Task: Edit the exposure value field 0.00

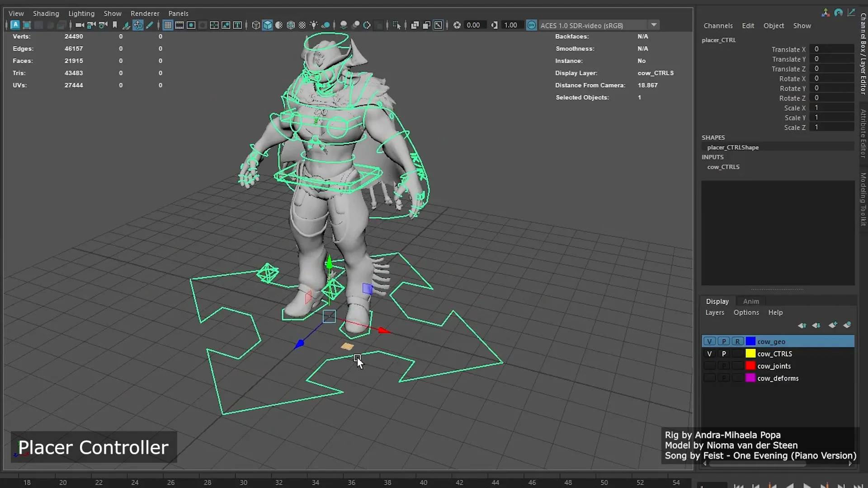Action: (476, 25)
